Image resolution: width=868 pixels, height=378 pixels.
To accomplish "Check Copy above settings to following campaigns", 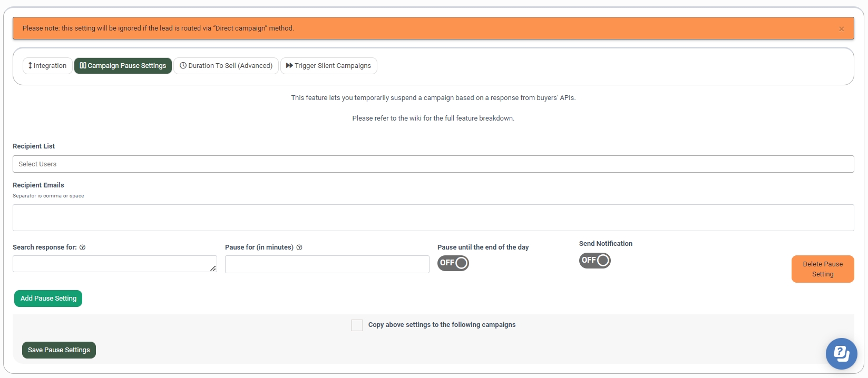I will pyautogui.click(x=357, y=325).
